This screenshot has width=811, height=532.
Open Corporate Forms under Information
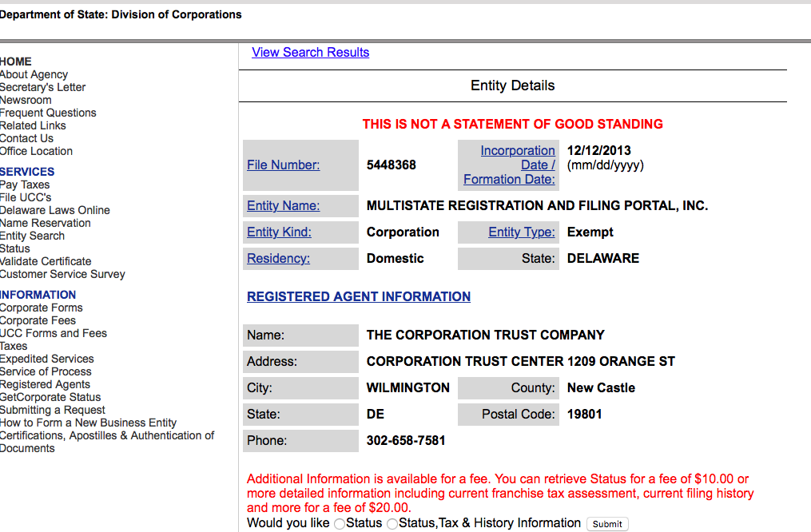click(42, 308)
